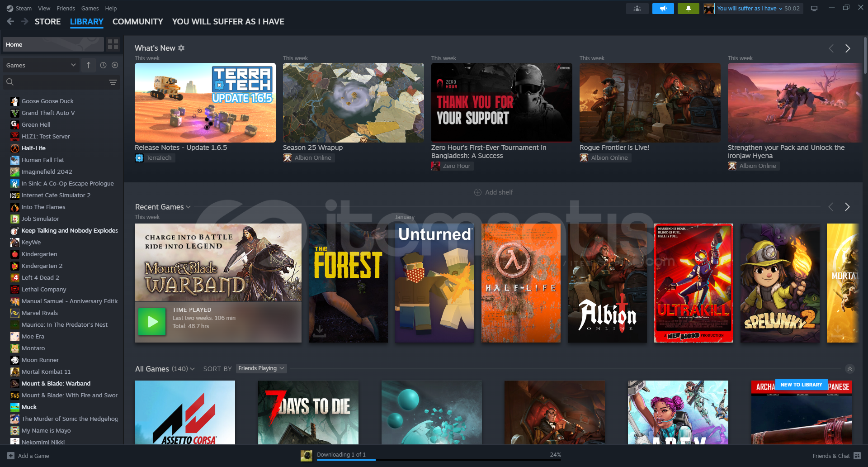
Task: Move Recent Games shelf to the left
Action: tap(830, 207)
